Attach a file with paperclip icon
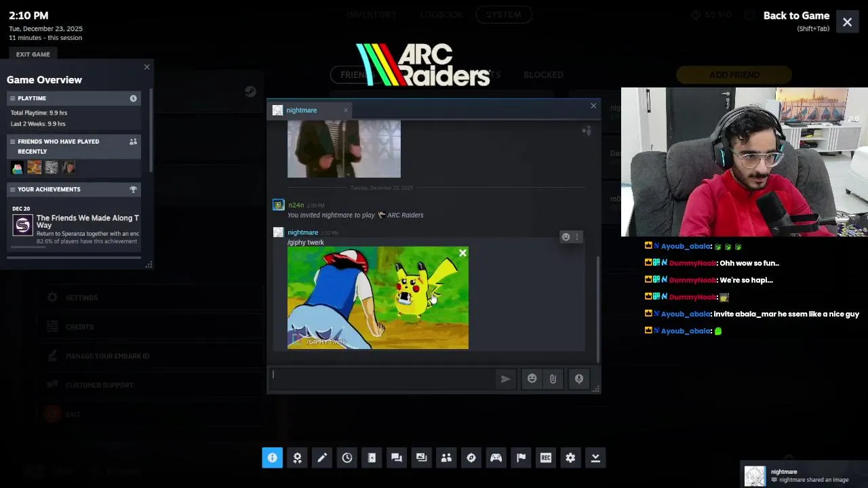 [x=553, y=379]
